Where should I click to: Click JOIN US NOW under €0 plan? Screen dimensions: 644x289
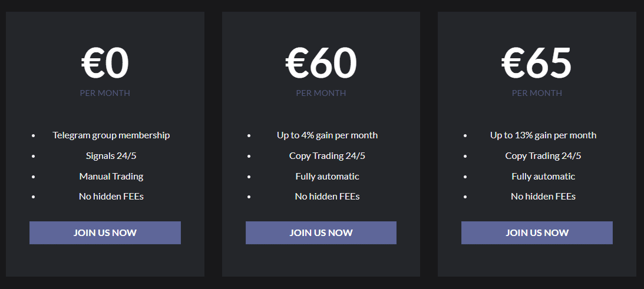point(105,232)
